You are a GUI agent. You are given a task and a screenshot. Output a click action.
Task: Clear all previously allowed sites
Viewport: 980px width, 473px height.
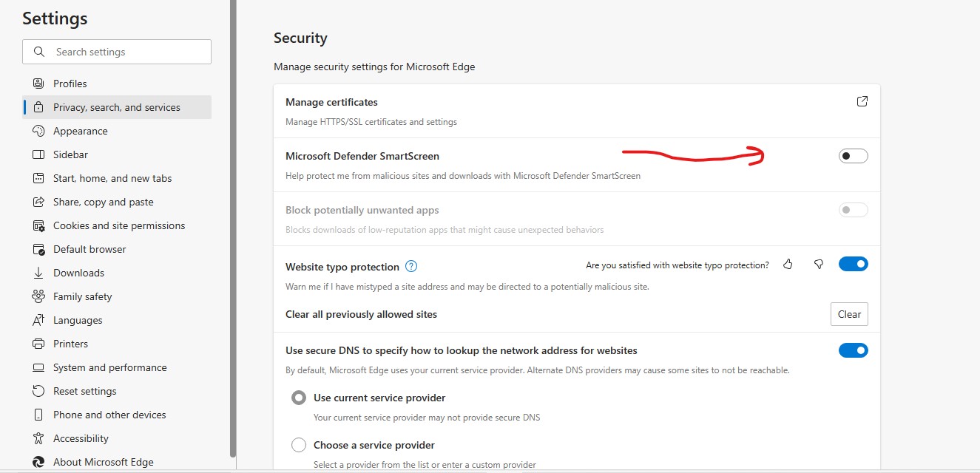click(849, 314)
